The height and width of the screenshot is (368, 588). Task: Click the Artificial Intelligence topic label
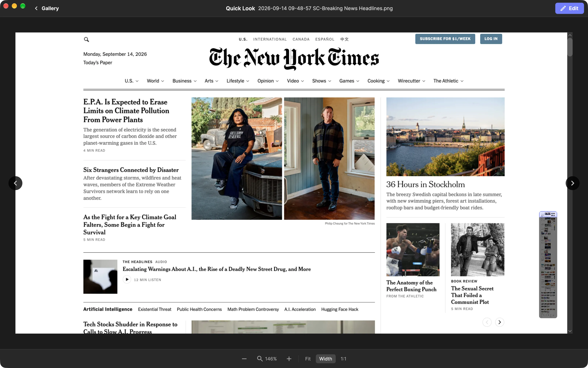click(108, 309)
